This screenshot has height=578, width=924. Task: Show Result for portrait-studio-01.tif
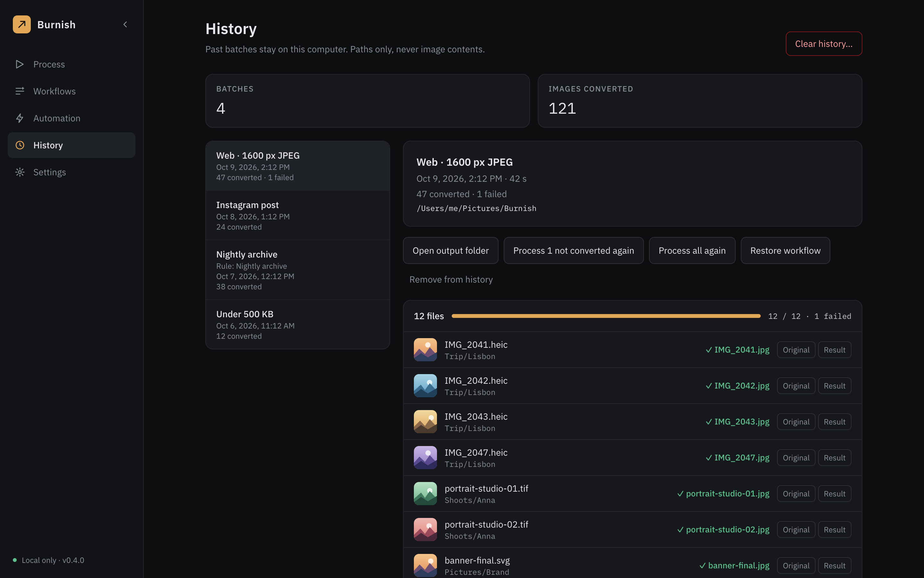tap(834, 494)
